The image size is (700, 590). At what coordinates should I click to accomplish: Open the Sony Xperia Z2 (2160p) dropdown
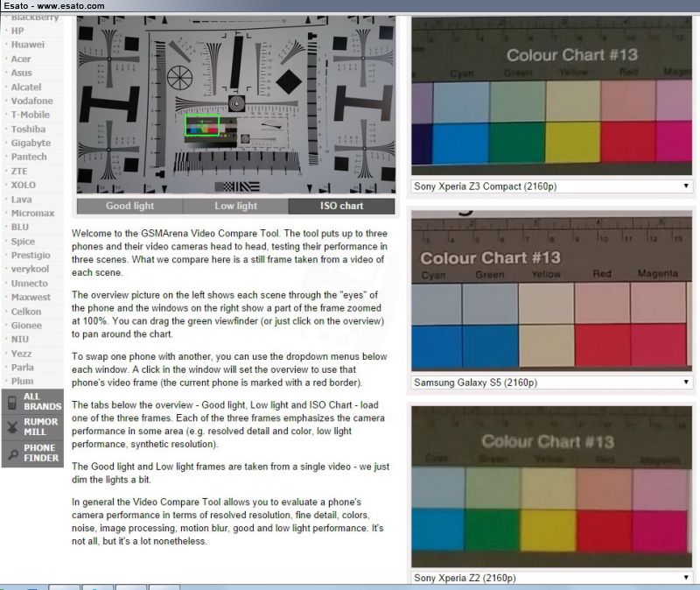click(551, 578)
